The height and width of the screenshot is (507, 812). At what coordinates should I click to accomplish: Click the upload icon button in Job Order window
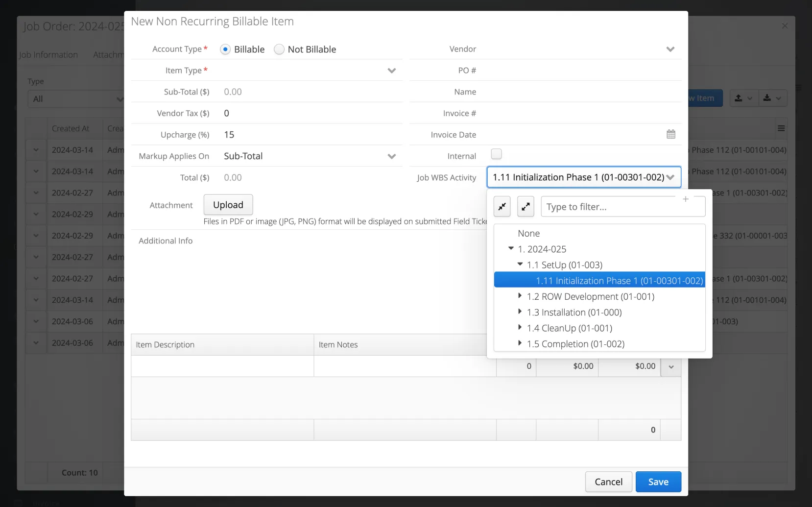pyautogui.click(x=744, y=98)
